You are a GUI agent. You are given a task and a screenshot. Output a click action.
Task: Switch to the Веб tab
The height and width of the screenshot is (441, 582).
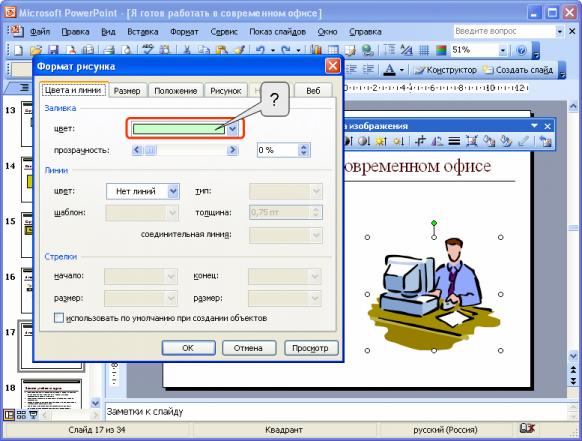coord(313,91)
